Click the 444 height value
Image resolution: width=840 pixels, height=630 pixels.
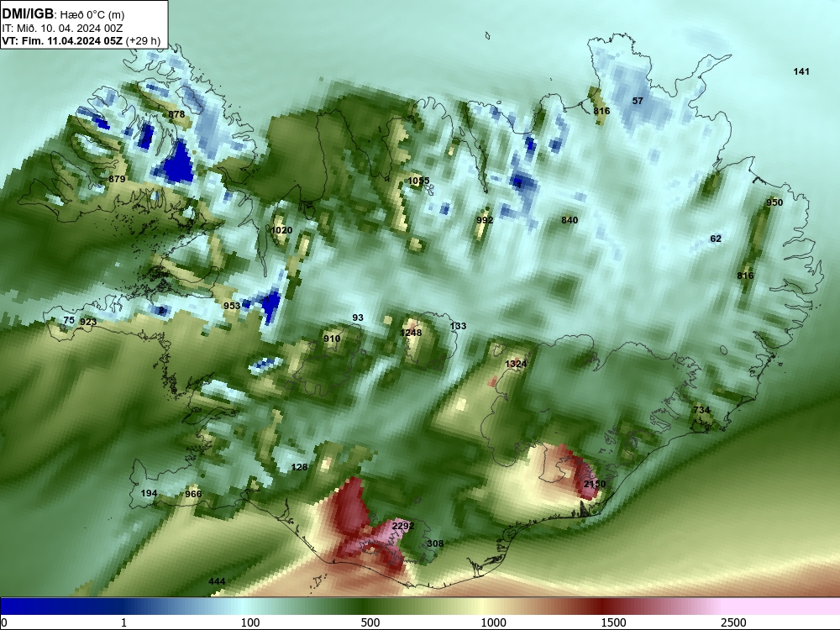point(217,581)
